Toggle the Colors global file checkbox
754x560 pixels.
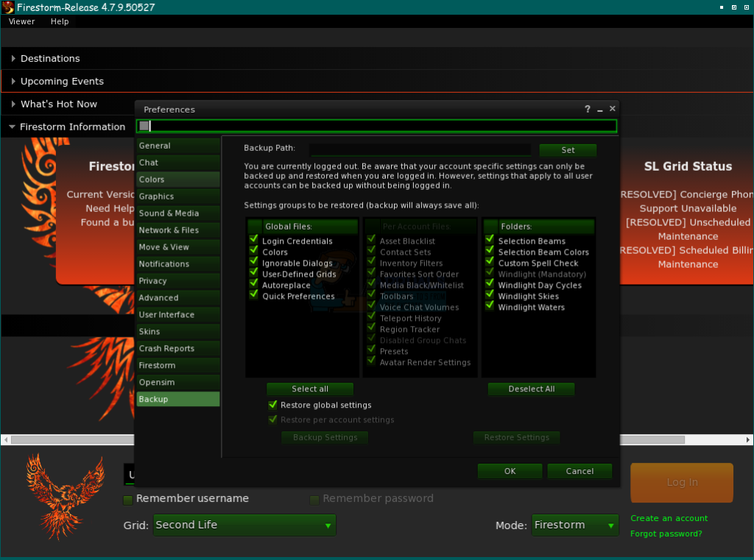pos(253,250)
